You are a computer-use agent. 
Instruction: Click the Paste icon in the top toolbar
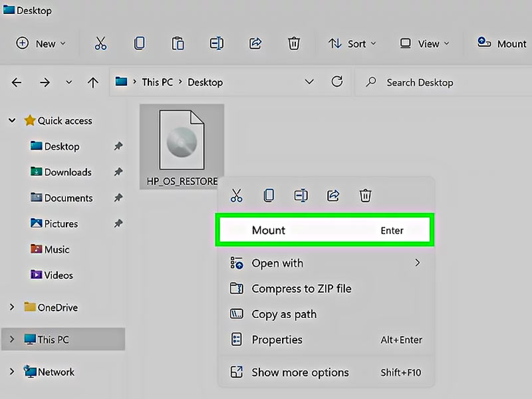tap(178, 44)
